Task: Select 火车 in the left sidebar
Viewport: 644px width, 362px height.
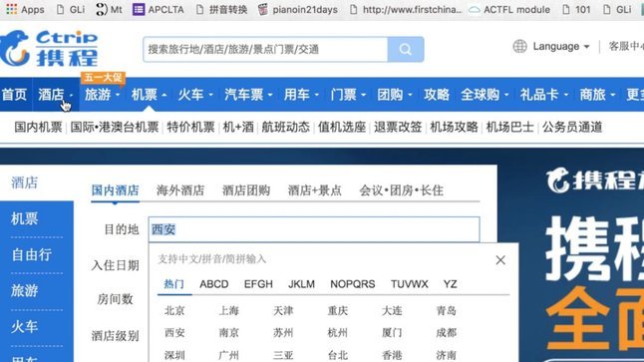Action: coord(25,327)
